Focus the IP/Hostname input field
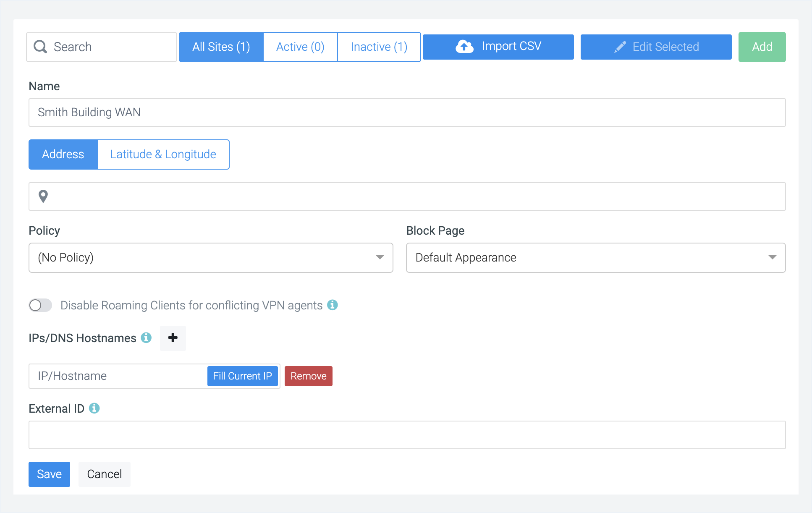The image size is (812, 513). 118,376
